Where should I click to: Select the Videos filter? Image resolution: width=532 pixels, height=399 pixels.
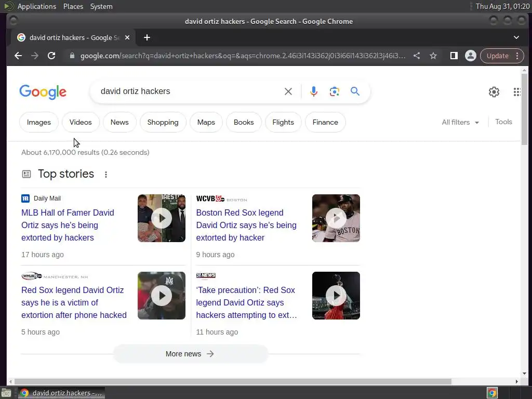click(x=81, y=122)
